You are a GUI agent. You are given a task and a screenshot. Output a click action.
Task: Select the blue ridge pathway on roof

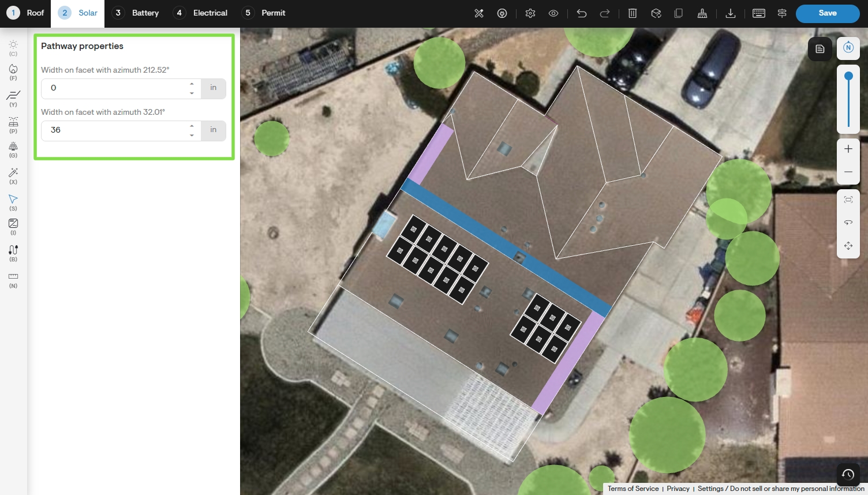507,248
